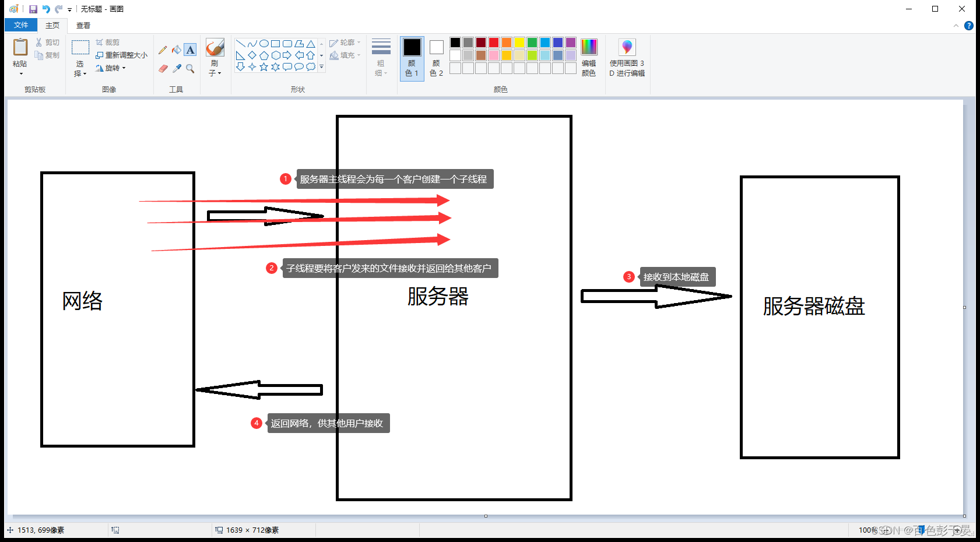Select the Pencil tool

(x=163, y=50)
